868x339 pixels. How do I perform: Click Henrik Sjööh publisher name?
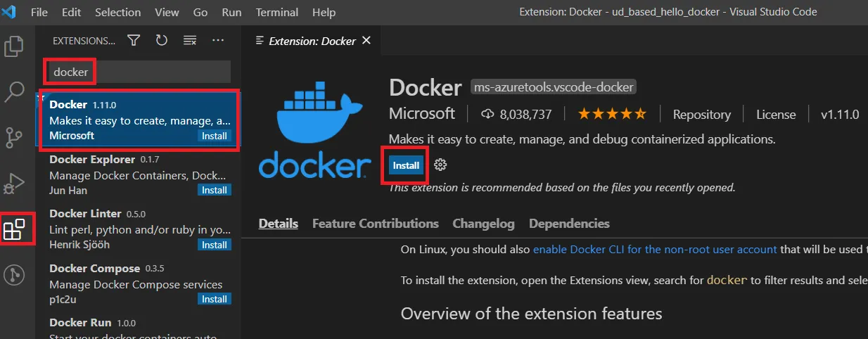point(79,245)
